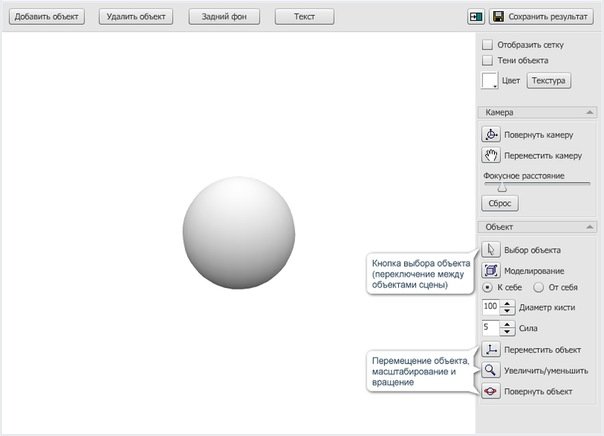Click the Повернуть объект label
The image size is (604, 436).
(538, 391)
